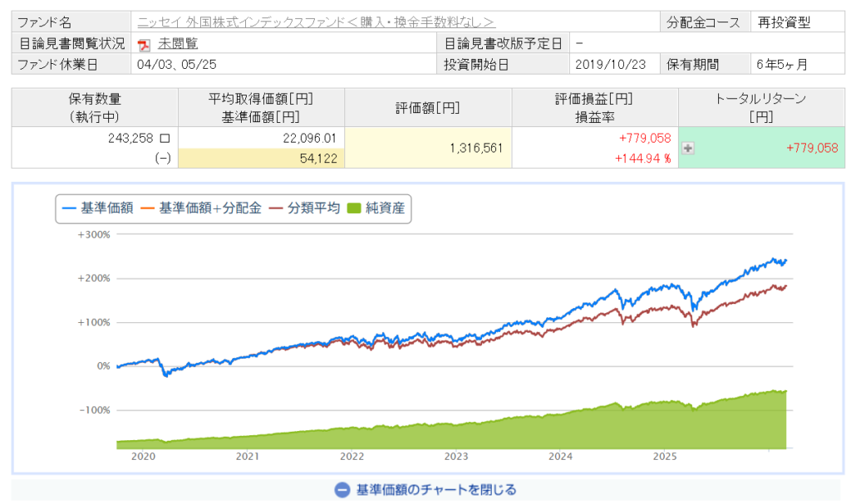
Task: Click the 分配金コース header cell
Action: pos(703,22)
